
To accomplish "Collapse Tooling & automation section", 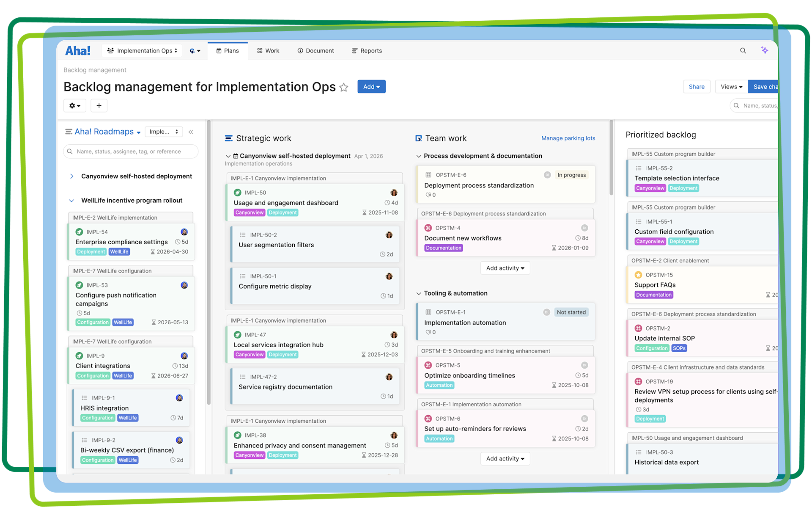I will pyautogui.click(x=419, y=293).
